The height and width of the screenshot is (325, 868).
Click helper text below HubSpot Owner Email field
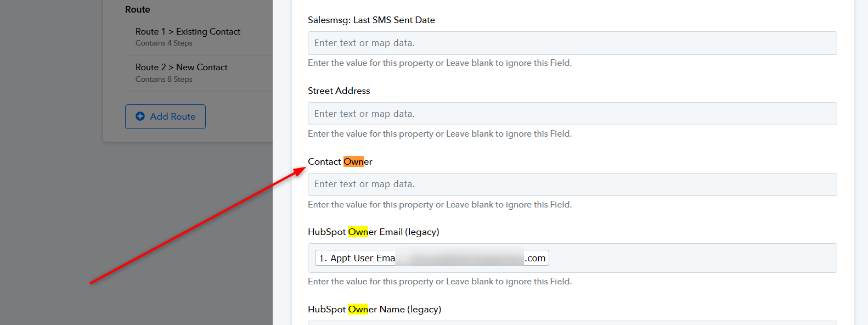coord(440,282)
